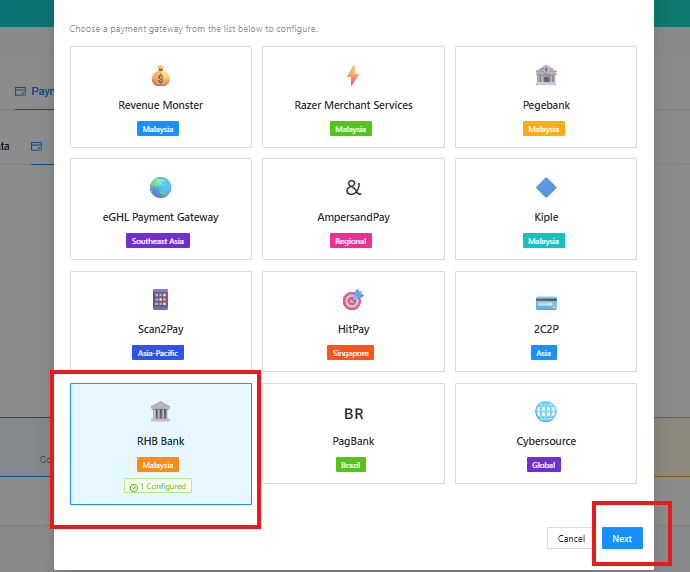
Task: Click the checkmark in 1 Configured badge
Action: click(x=134, y=487)
